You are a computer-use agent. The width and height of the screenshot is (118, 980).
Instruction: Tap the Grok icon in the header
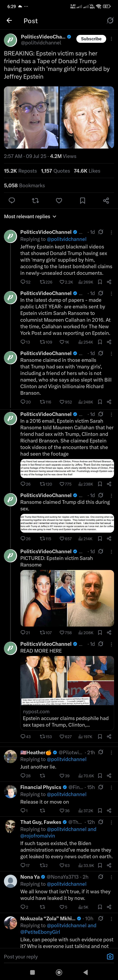110,21
